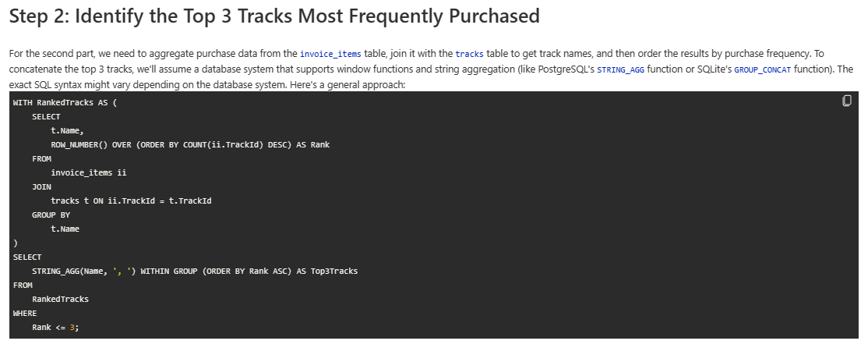Click the Rank <= 3; line
868x355 pixels.
[x=55, y=327]
